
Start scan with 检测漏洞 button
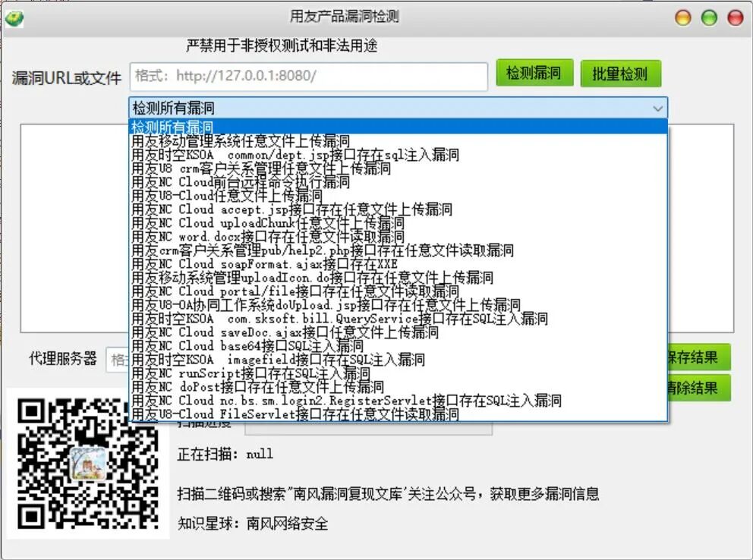[x=534, y=73]
